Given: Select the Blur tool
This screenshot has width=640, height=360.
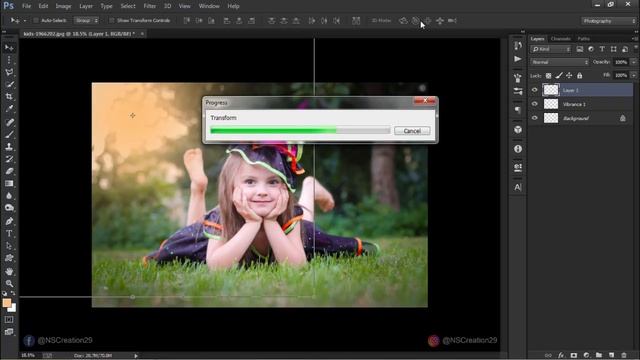Looking at the screenshot, I should tap(9, 196).
